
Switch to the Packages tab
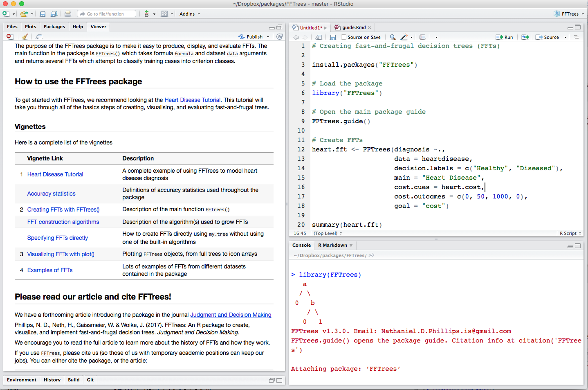point(54,27)
